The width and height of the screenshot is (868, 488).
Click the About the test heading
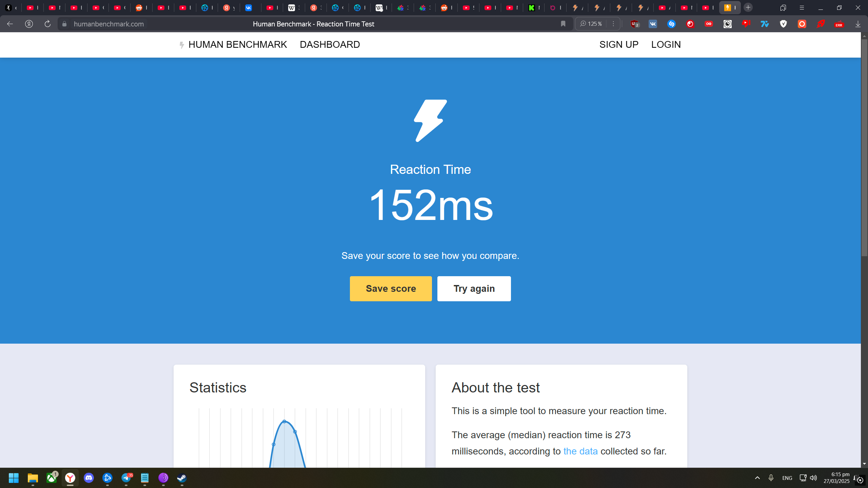click(x=495, y=388)
